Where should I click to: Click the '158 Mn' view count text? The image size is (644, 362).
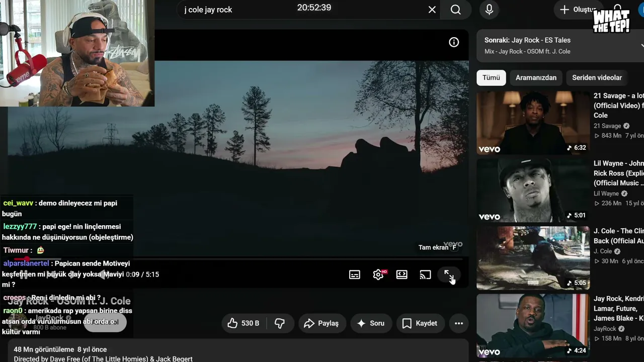[611, 338]
